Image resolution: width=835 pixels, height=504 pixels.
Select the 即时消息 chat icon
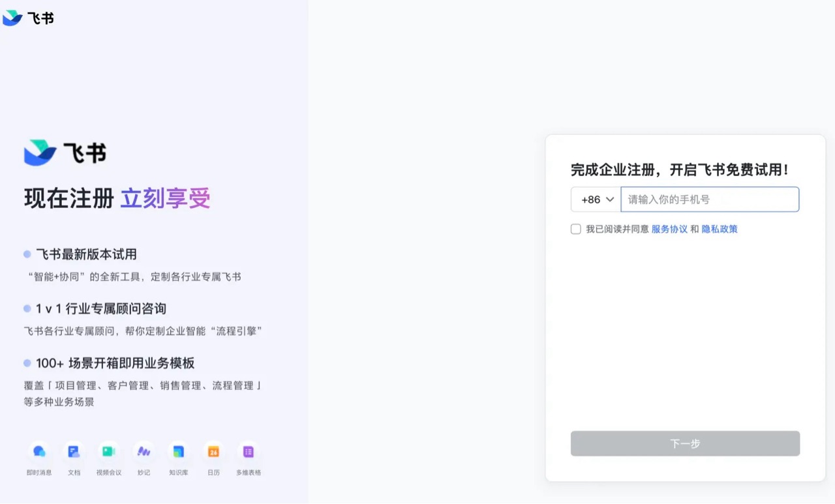tap(39, 451)
